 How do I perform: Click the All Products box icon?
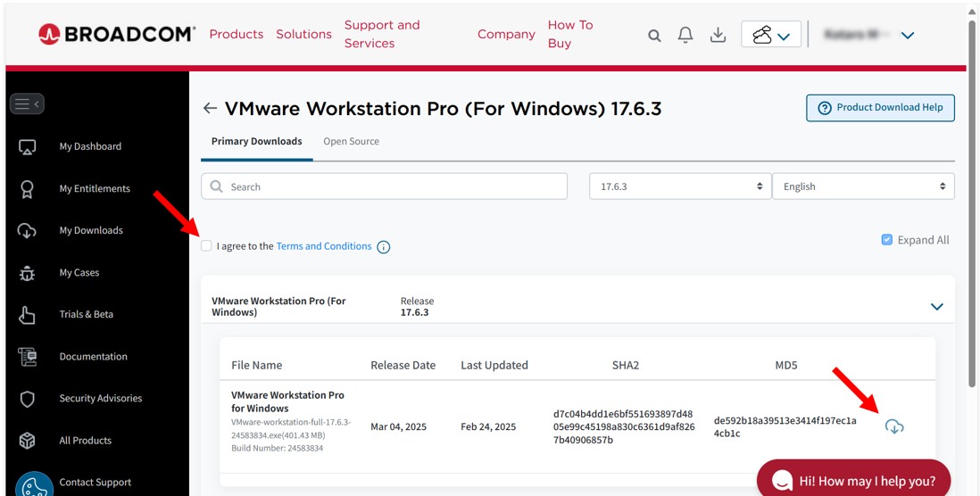tap(28, 441)
